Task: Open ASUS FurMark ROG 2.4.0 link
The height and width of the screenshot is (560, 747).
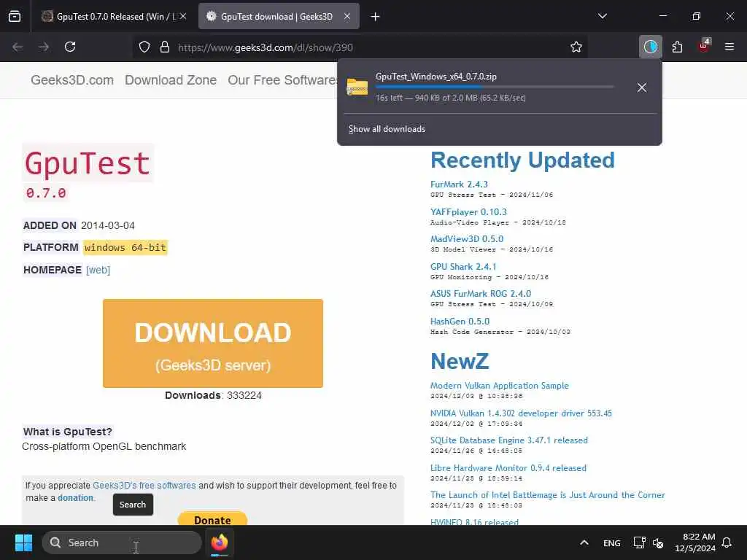Action: tap(481, 294)
